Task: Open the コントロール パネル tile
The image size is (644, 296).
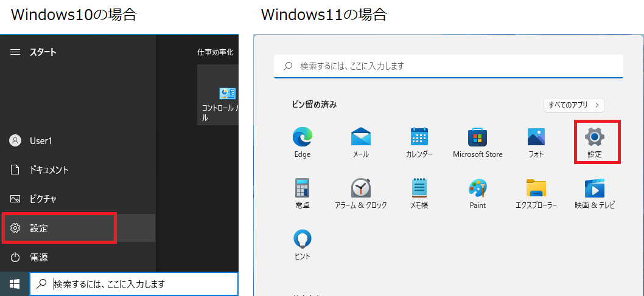Action: click(x=218, y=95)
